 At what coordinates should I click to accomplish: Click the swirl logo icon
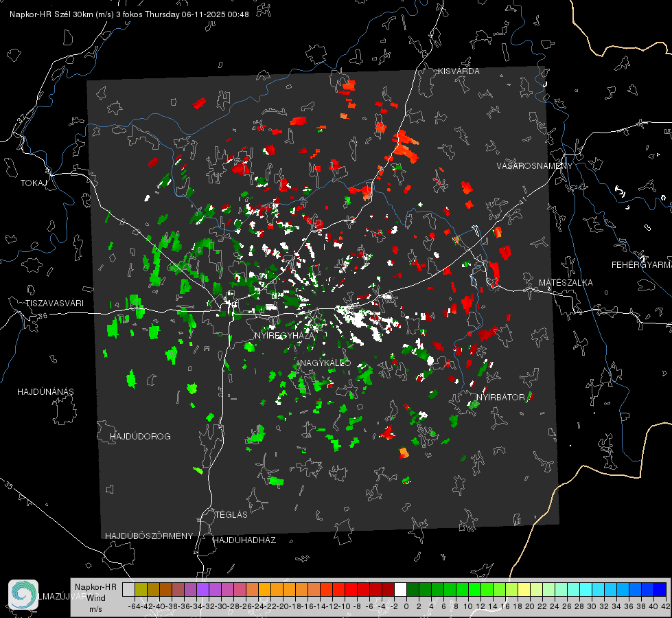[23, 595]
